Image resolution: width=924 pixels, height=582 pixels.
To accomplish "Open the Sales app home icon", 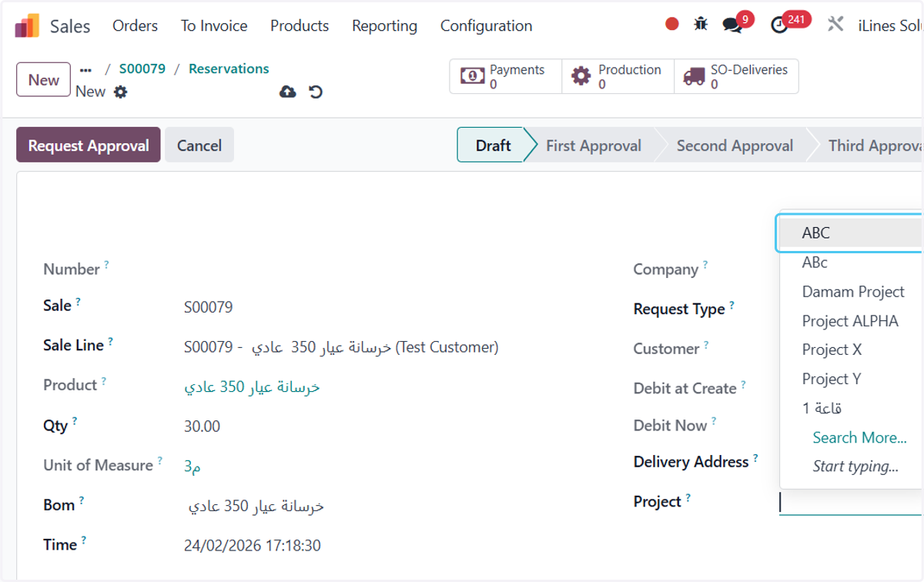I will tap(27, 25).
